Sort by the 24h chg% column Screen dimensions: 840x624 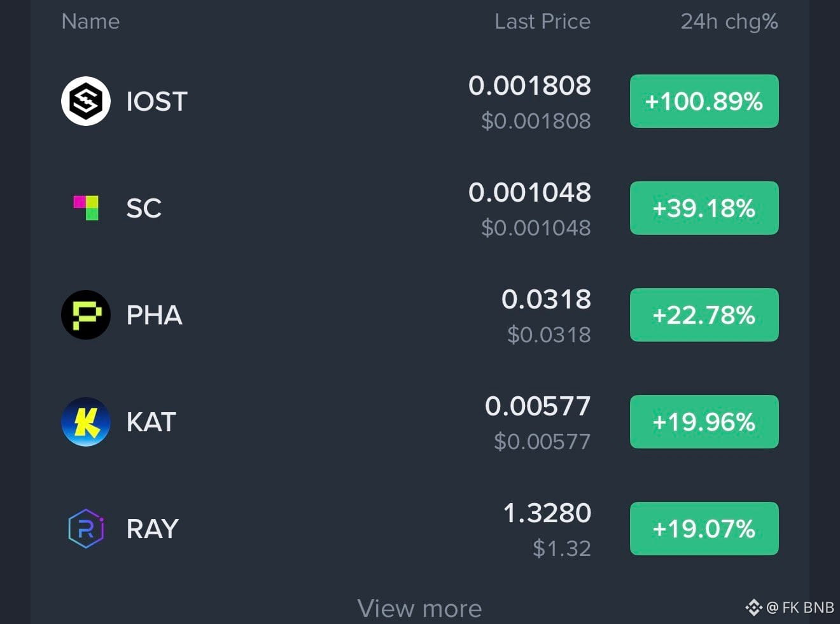729,22
